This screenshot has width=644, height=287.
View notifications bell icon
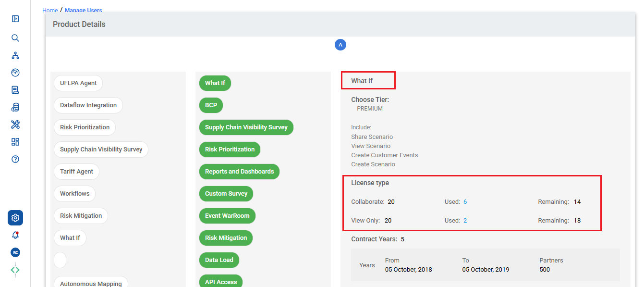[15, 235]
